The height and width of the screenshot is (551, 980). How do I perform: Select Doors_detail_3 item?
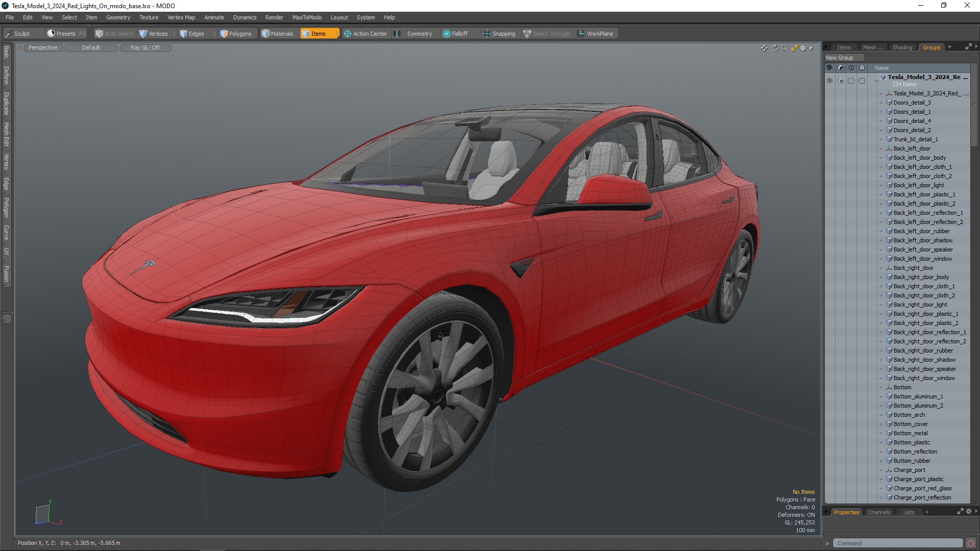tap(912, 103)
